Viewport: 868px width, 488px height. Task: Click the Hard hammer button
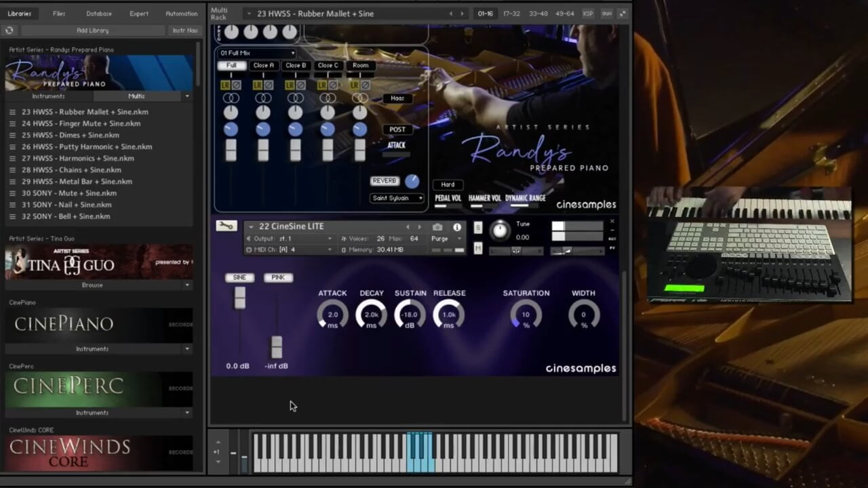pyautogui.click(x=448, y=184)
